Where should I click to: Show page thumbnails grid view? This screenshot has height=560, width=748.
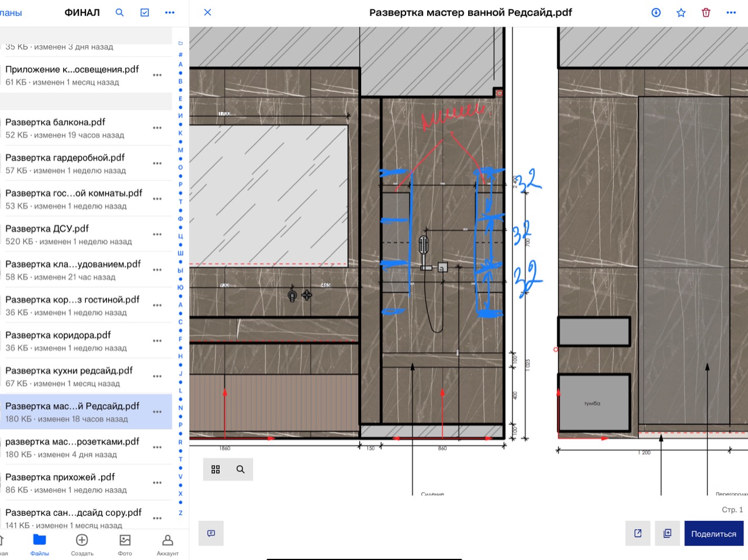(216, 469)
